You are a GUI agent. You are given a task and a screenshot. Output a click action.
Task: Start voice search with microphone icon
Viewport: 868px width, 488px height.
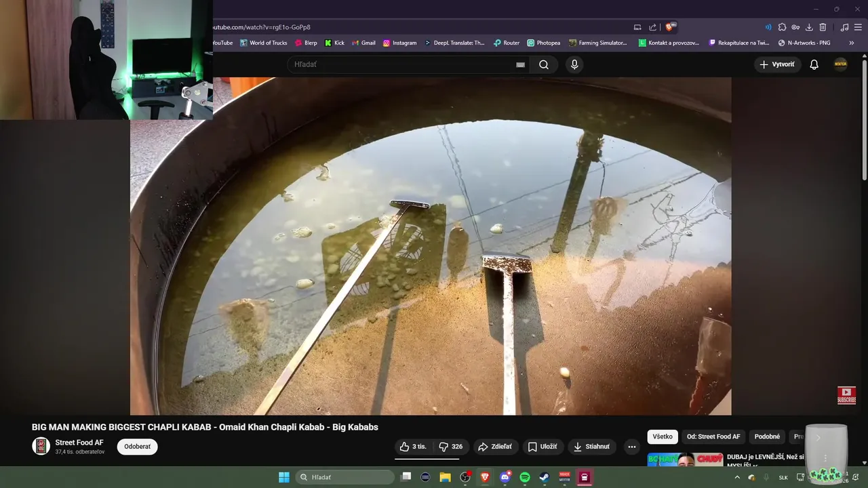pyautogui.click(x=574, y=64)
